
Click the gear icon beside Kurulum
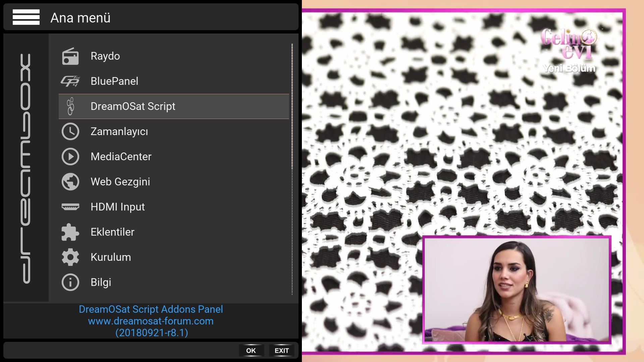pyautogui.click(x=70, y=257)
